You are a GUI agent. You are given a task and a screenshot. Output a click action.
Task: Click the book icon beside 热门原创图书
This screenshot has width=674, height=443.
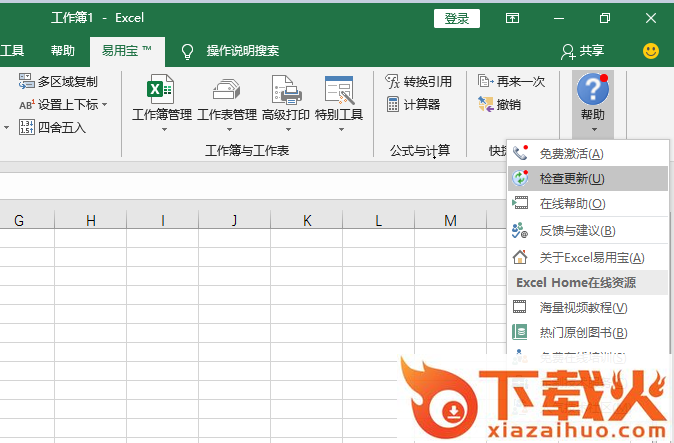[x=520, y=332]
